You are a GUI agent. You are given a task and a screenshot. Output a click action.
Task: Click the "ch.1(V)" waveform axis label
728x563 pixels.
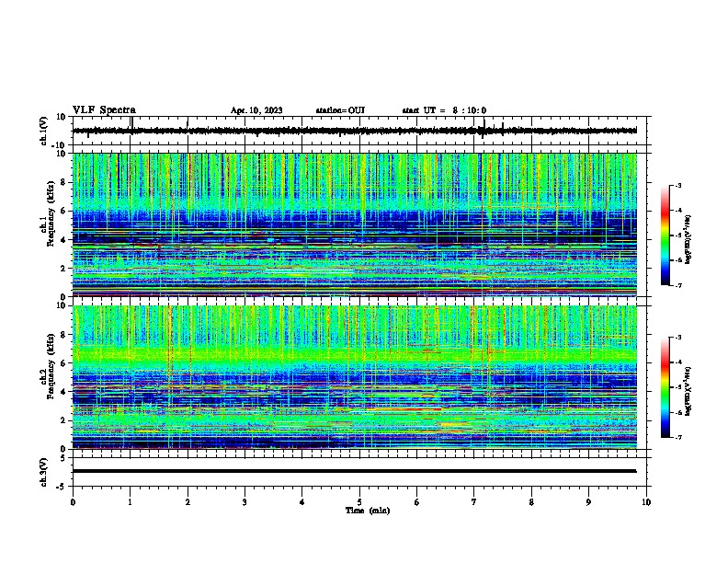(43, 131)
